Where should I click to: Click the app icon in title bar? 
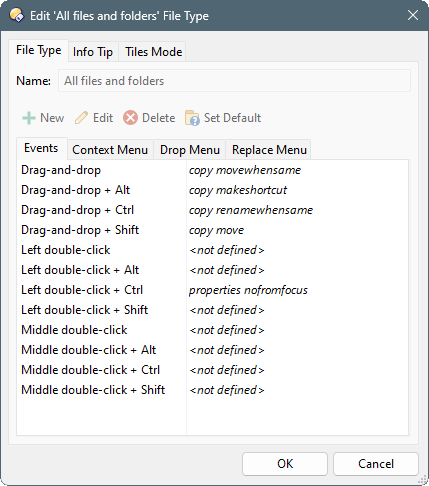(x=16, y=15)
